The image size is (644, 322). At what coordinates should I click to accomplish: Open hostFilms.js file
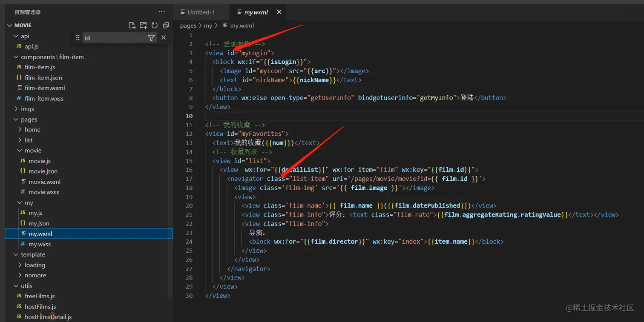coord(40,307)
